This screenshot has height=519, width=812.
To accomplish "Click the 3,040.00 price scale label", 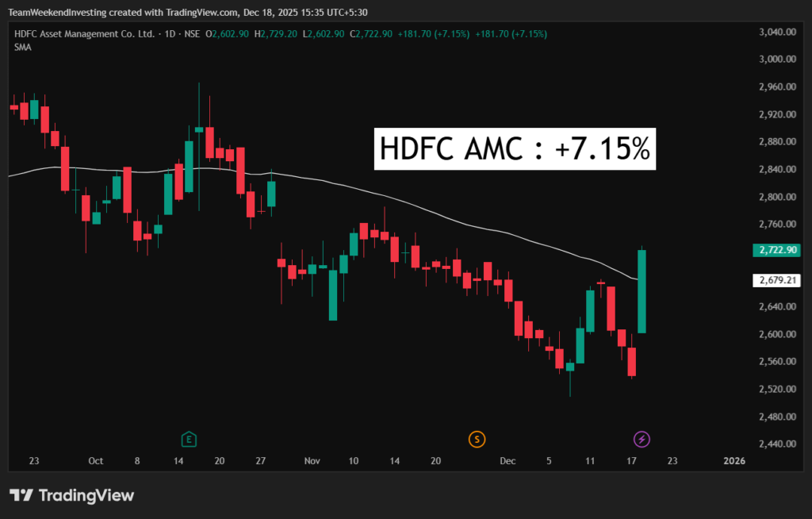I will [777, 32].
